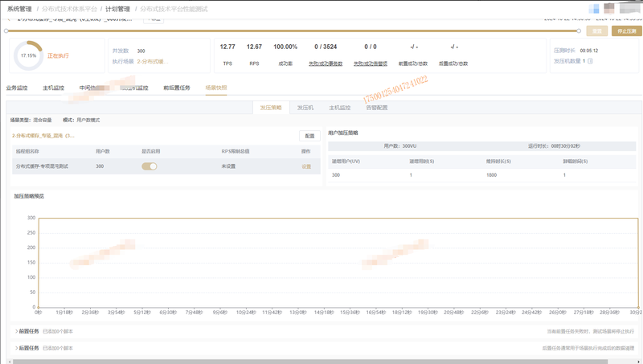Click the 递增用户 value 300 in strategy table
Image resolution: width=643 pixels, height=364 pixels.
[336, 175]
